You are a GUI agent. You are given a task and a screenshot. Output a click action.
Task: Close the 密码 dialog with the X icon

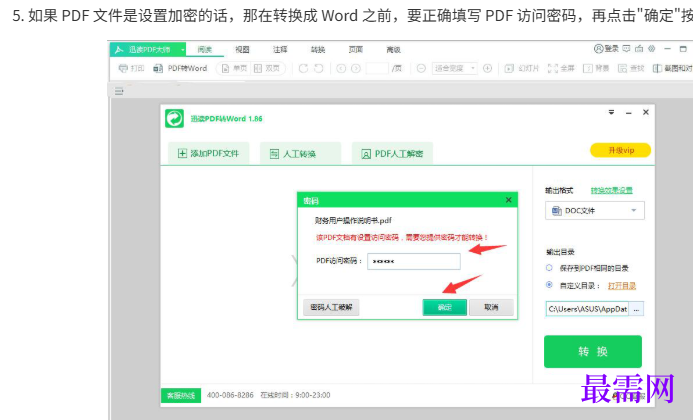pos(508,200)
